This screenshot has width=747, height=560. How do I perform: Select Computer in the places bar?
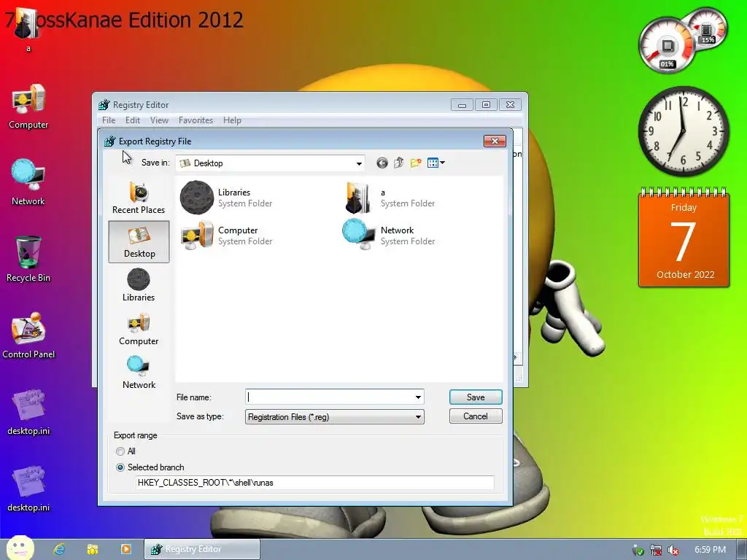139,329
